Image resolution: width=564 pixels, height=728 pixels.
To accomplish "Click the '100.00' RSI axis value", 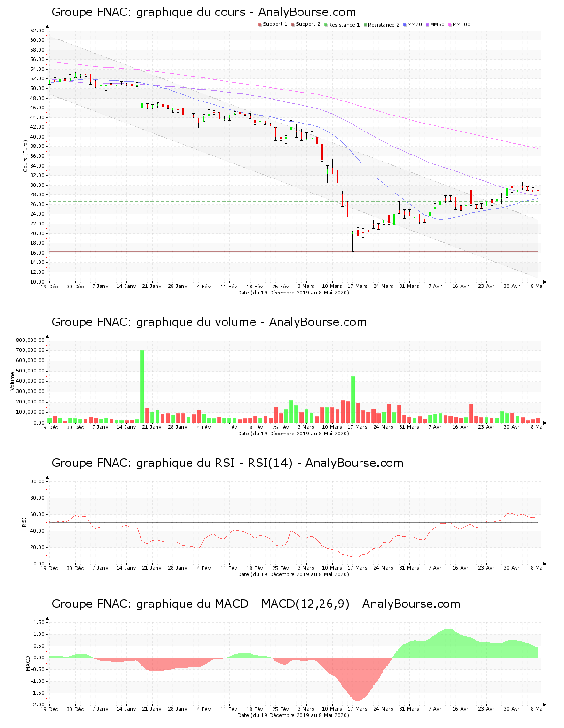I will point(36,481).
